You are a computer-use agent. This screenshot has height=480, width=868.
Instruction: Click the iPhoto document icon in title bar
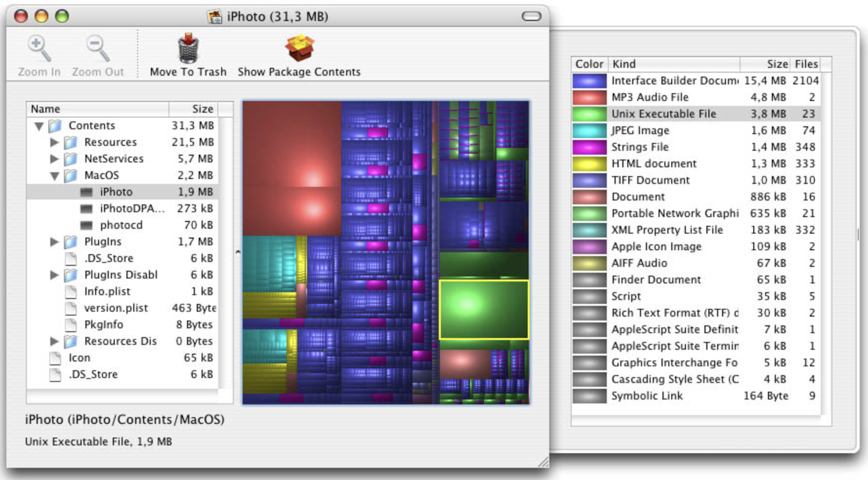pyautogui.click(x=214, y=16)
